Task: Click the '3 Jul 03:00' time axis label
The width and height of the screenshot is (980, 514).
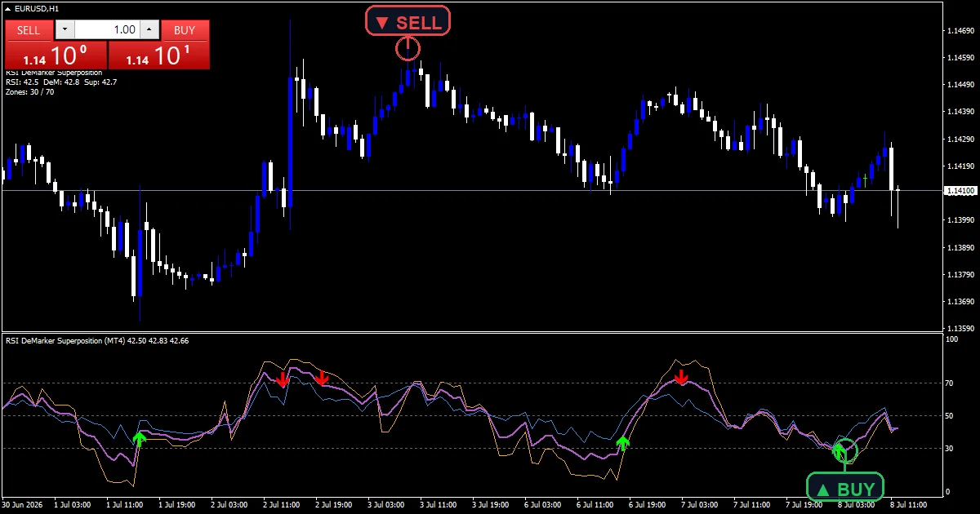Action: [x=387, y=505]
